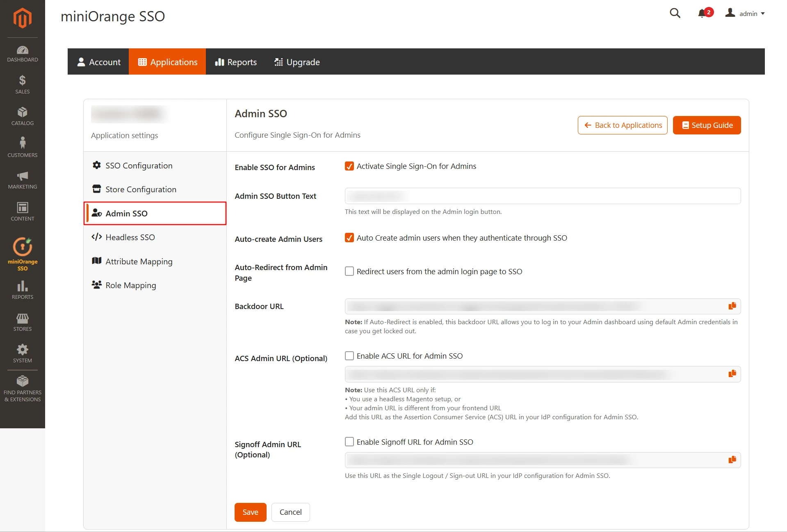787x532 pixels.
Task: Select the Admin SSO menu item
Action: [x=155, y=213]
